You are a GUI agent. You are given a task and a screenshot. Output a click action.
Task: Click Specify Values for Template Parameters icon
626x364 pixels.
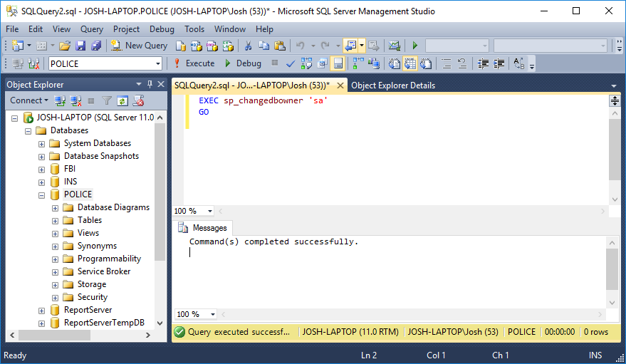coord(518,63)
